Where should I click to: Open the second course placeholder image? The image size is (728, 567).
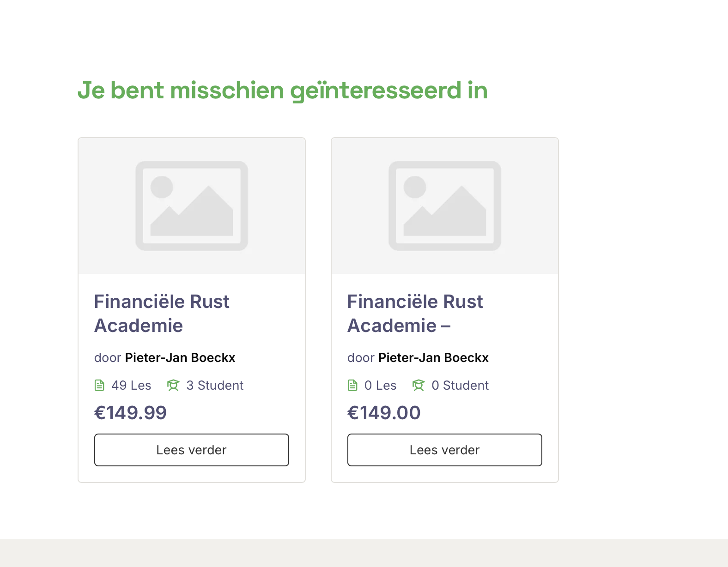[x=445, y=206]
